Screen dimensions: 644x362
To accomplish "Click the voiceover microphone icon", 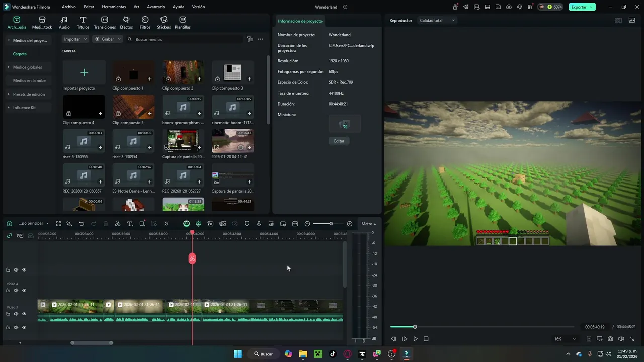I will pos(259,224).
